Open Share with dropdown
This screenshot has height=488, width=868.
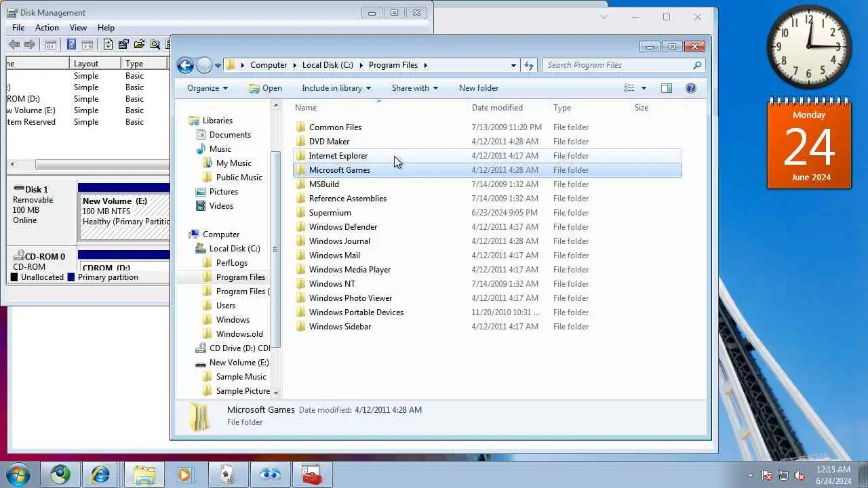click(414, 88)
